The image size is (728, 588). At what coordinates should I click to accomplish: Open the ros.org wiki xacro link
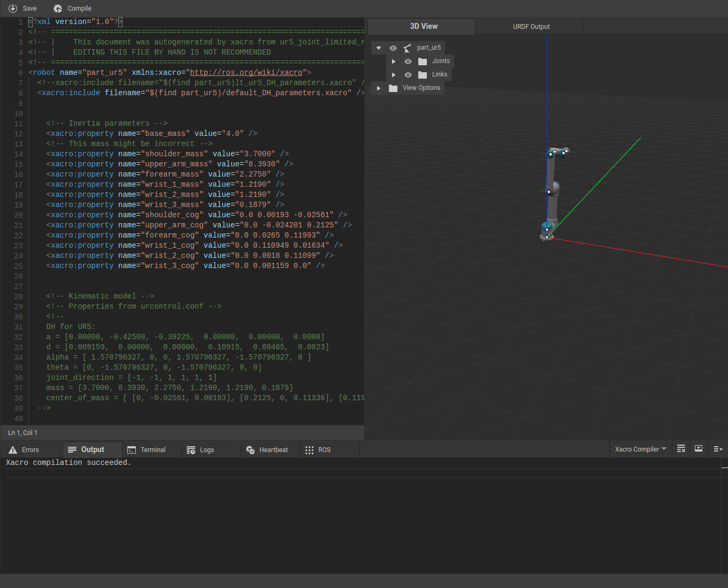[246, 72]
